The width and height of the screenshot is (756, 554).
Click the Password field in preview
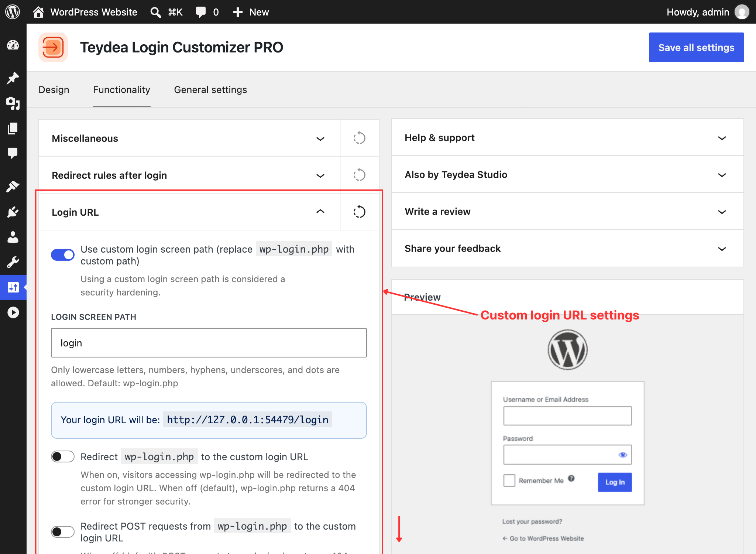point(567,455)
